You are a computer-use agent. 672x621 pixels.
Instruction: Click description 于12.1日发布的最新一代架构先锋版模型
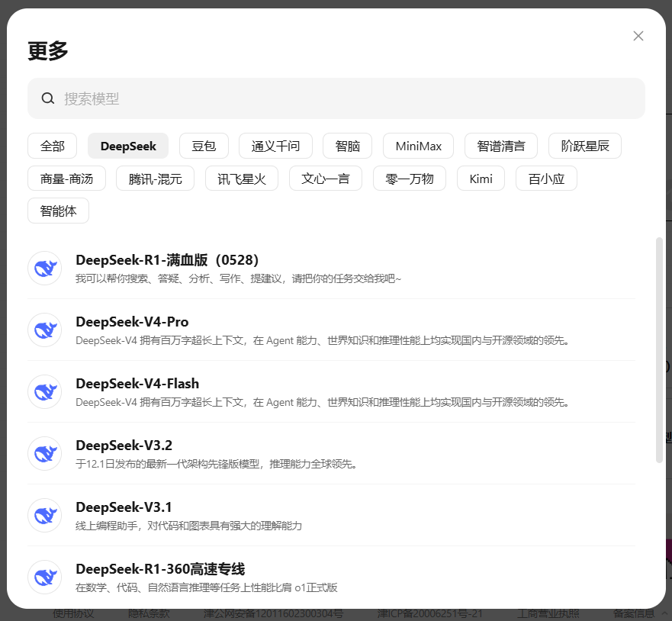click(x=217, y=464)
